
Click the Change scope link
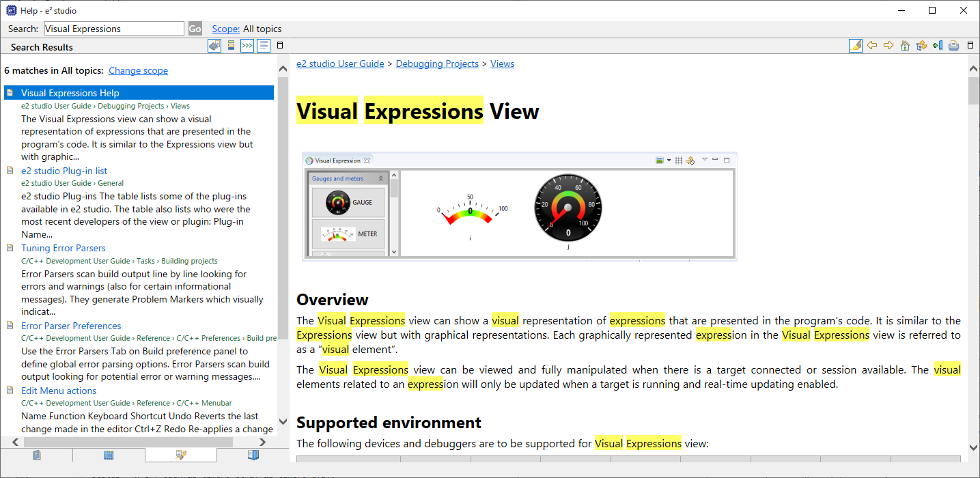pos(138,70)
